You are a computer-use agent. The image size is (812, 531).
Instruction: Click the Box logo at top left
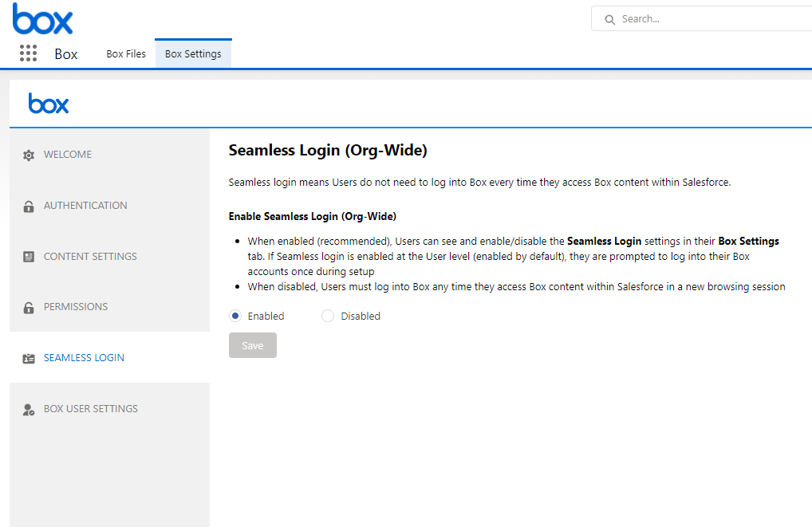pyautogui.click(x=42, y=19)
